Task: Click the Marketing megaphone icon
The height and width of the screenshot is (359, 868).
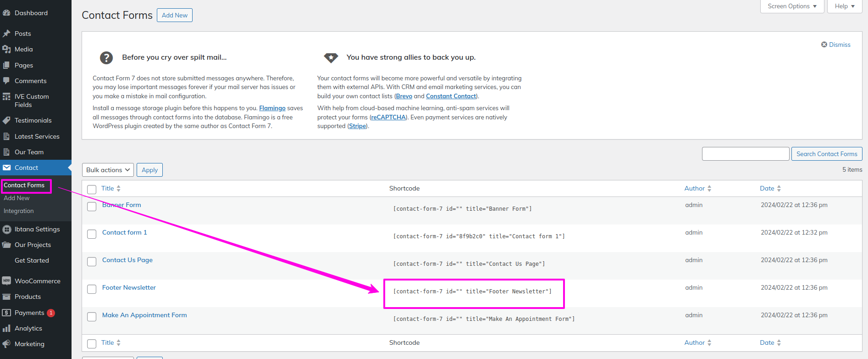Action: (6, 344)
